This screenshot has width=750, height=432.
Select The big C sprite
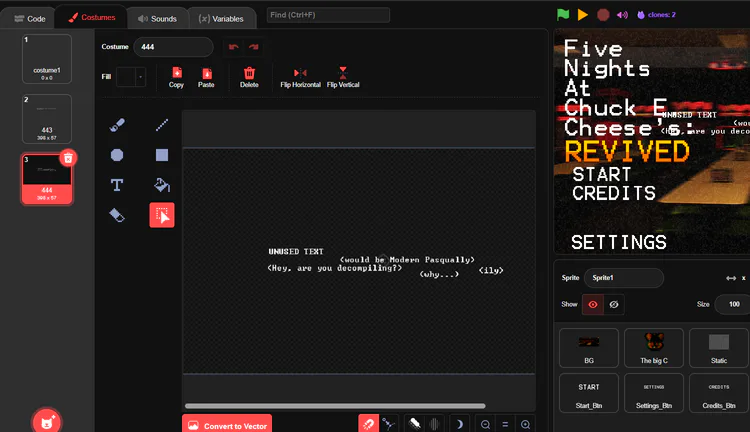click(654, 348)
